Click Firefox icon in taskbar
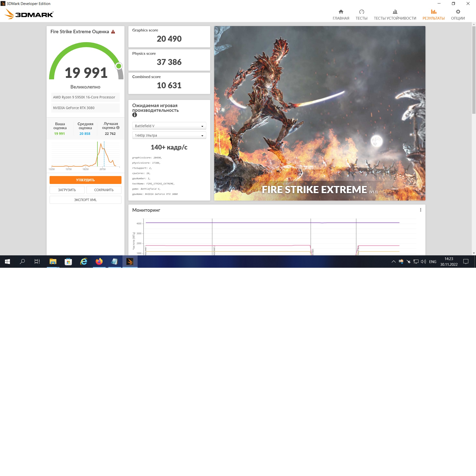 [99, 262]
